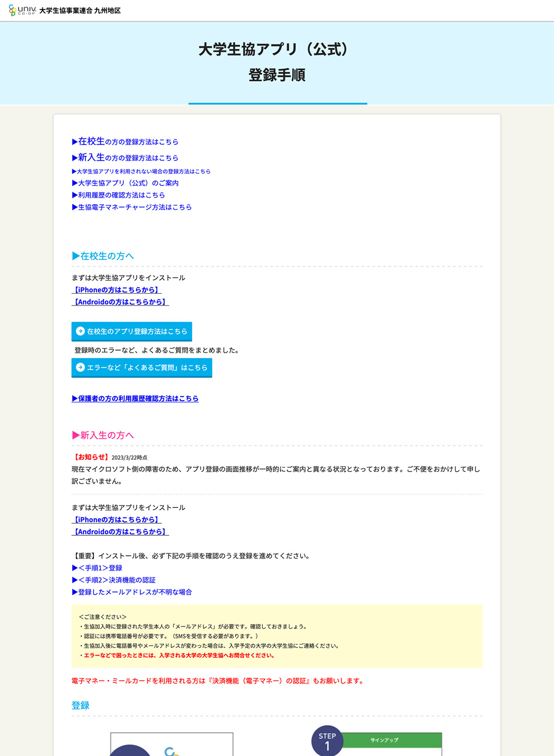554x756 pixels.
Task: Click the 2023/3/22時点 date text
Action: click(x=129, y=458)
